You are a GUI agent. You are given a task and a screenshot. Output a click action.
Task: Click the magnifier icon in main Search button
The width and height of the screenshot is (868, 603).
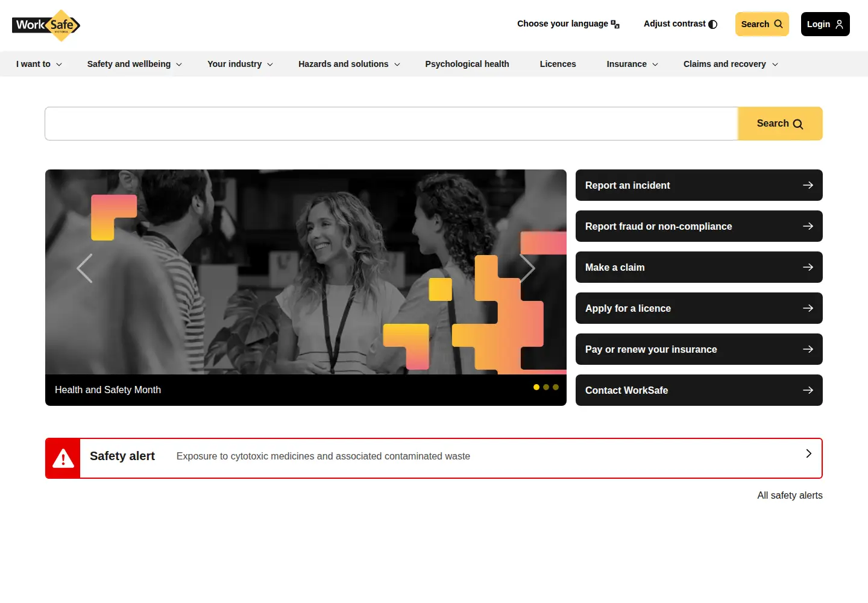click(798, 124)
